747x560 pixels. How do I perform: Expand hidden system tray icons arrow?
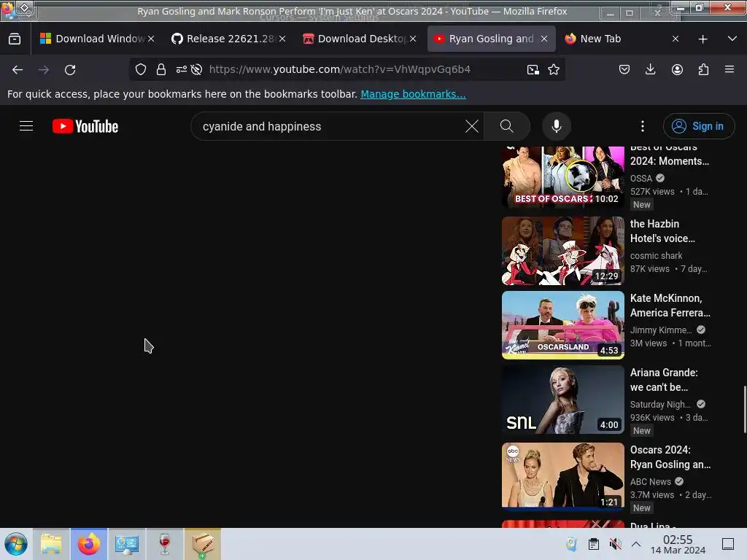[x=636, y=544]
